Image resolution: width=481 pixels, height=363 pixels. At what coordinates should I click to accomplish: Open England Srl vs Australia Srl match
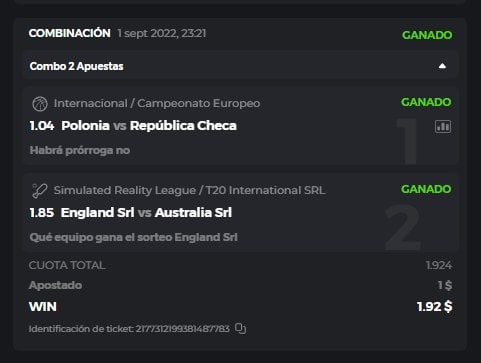pos(146,213)
